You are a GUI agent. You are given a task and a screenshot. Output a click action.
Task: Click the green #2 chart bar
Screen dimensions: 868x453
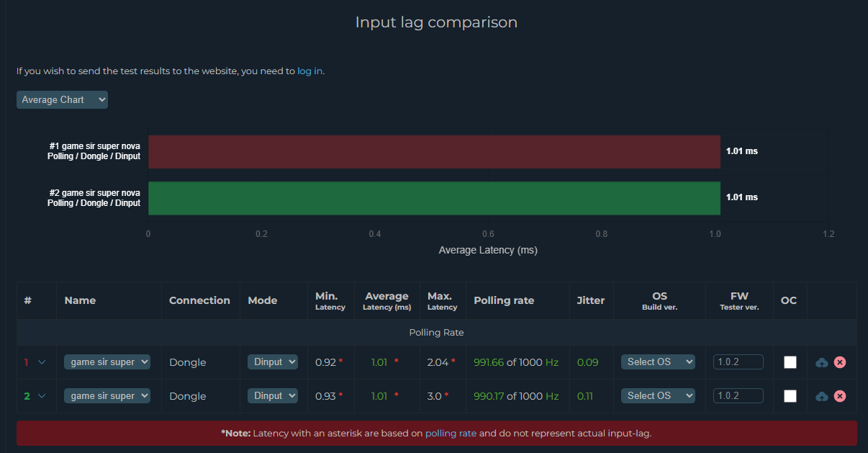(x=434, y=198)
